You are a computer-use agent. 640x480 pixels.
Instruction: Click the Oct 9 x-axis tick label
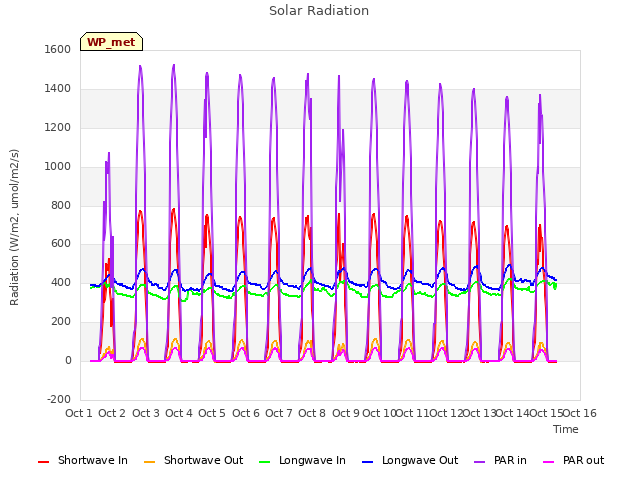(346, 413)
